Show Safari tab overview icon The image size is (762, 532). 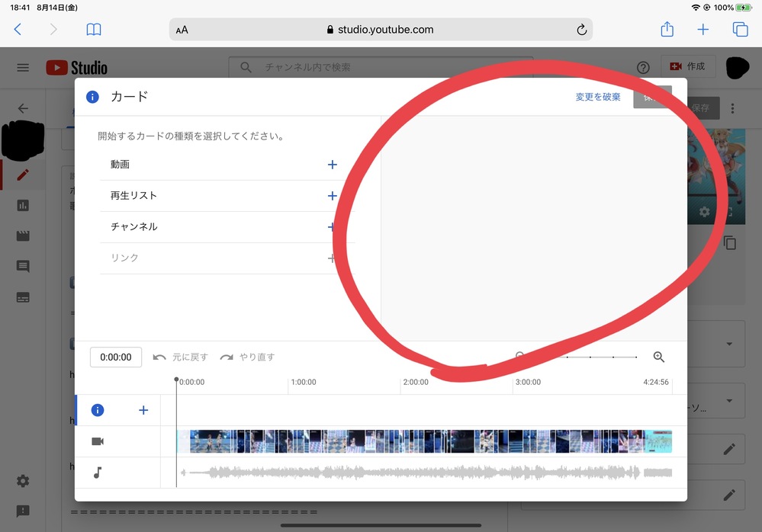(740, 30)
